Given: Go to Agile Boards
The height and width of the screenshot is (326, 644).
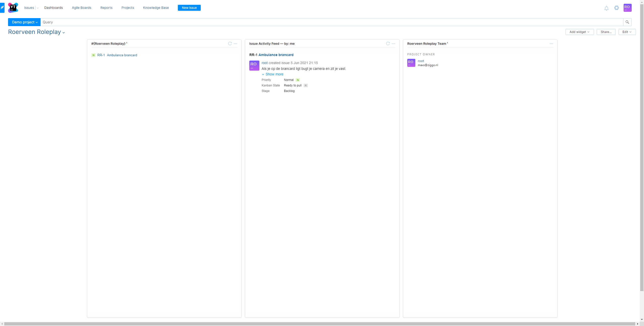Looking at the screenshot, I should pos(82,8).
